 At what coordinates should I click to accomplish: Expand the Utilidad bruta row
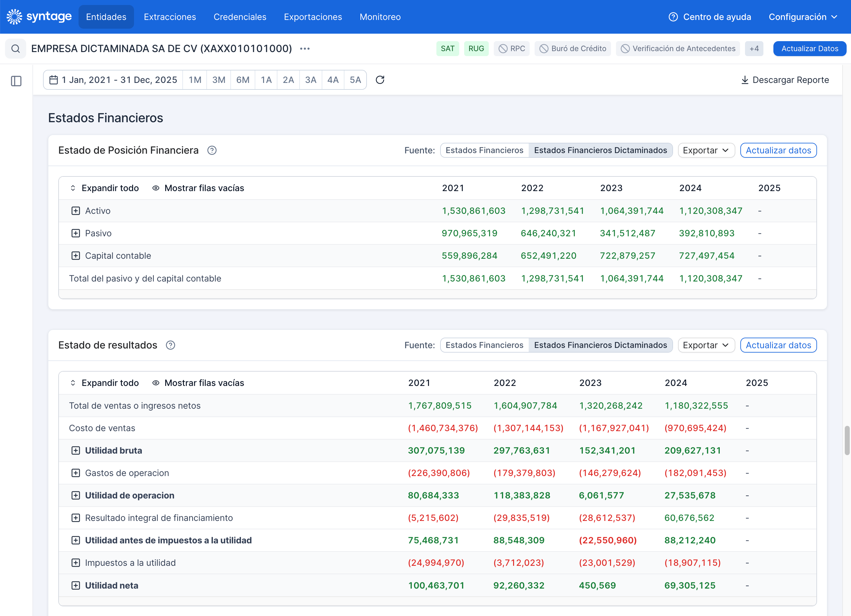[76, 450]
